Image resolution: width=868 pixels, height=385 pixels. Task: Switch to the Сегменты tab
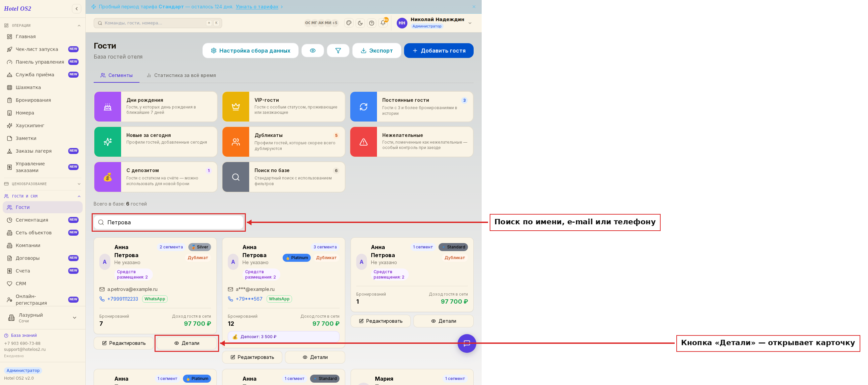[117, 76]
